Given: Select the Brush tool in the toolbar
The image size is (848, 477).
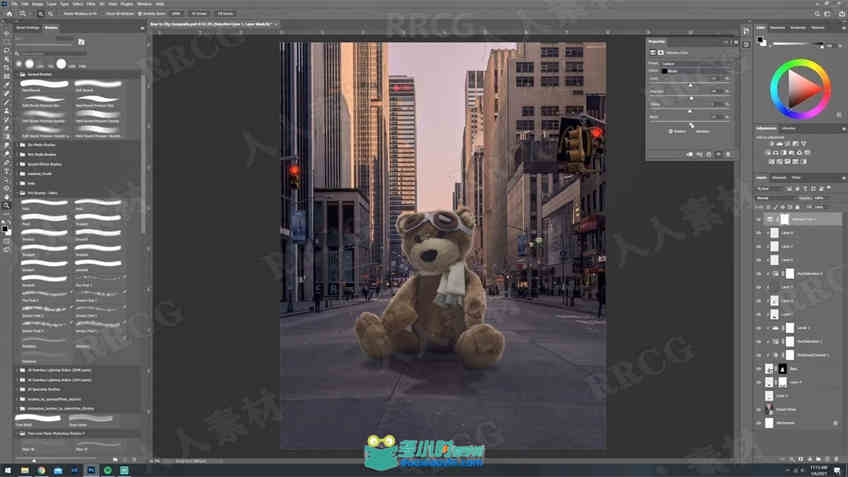Looking at the screenshot, I should [6, 102].
